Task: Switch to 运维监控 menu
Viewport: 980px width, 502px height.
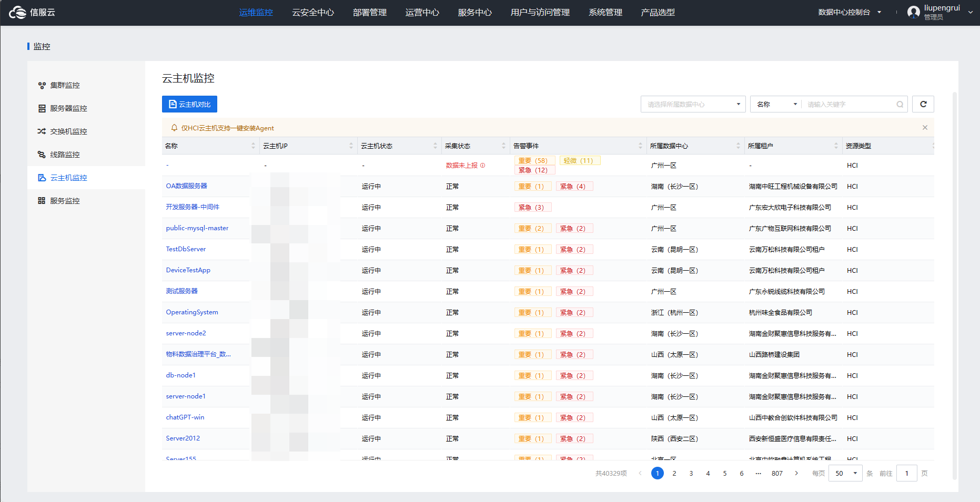Action: (x=256, y=12)
